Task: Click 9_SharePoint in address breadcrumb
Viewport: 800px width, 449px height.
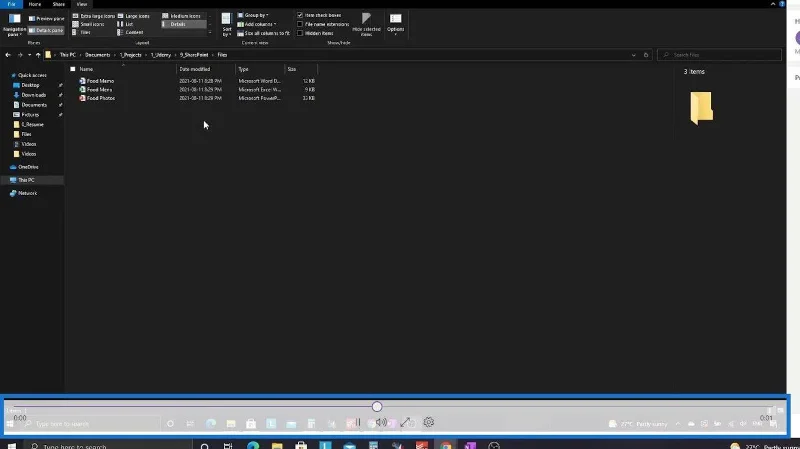Action: pos(194,55)
